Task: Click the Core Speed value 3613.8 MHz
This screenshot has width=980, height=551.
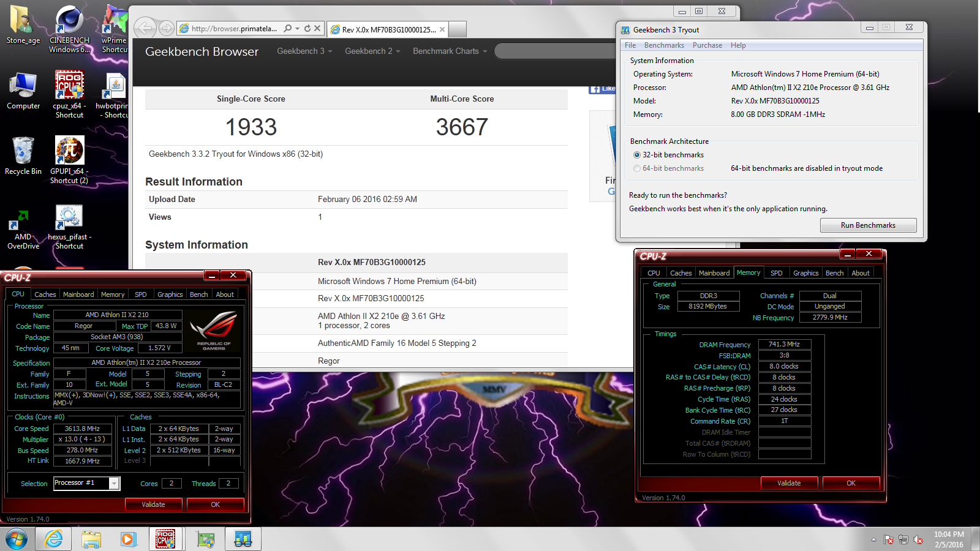Action: tap(82, 429)
